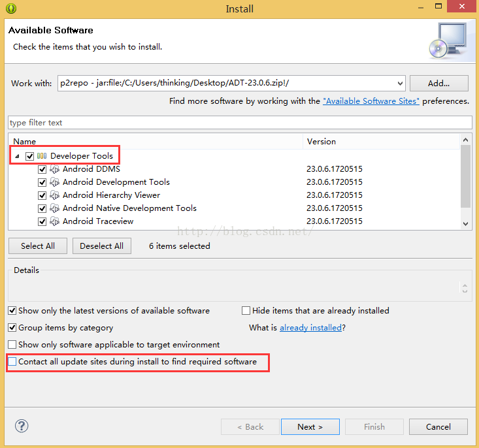Screen dimensions: 479x448
Task: Click the Android Native Development Tools plugin icon
Action: tap(54, 208)
